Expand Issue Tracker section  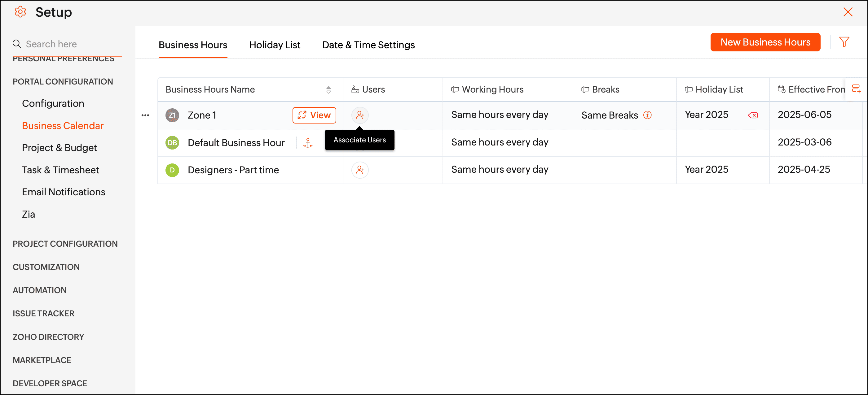coord(43,313)
